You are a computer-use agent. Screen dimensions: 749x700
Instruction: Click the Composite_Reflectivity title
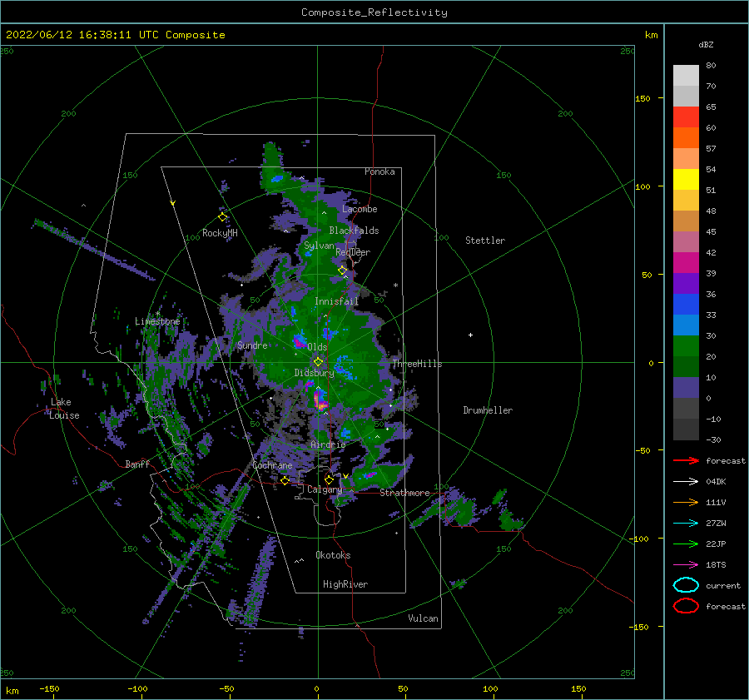pyautogui.click(x=374, y=12)
